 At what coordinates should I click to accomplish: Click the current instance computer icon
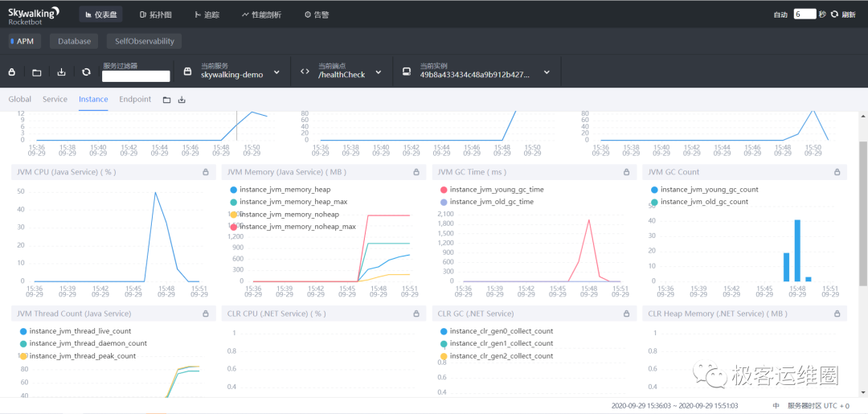(407, 72)
